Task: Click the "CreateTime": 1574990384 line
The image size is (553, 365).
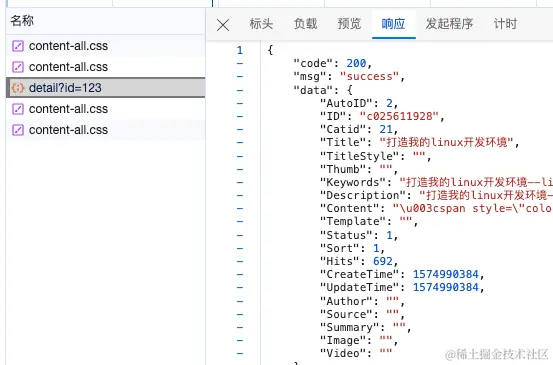Action: (402, 274)
